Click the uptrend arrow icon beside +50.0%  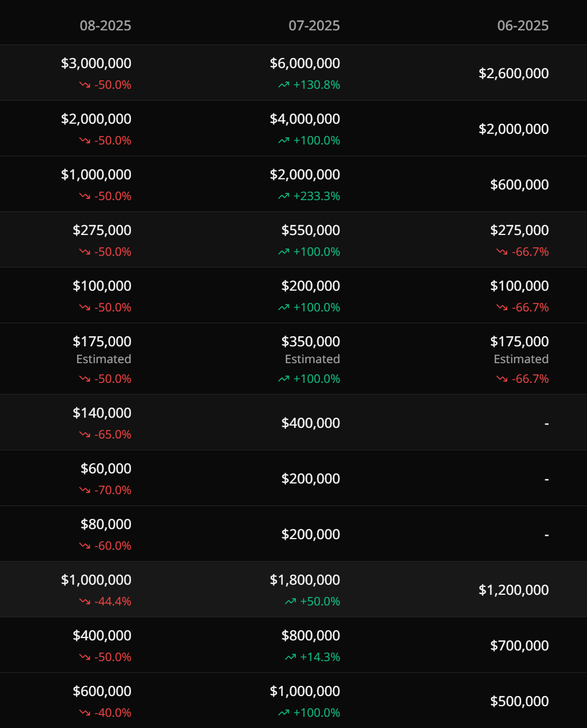290,602
